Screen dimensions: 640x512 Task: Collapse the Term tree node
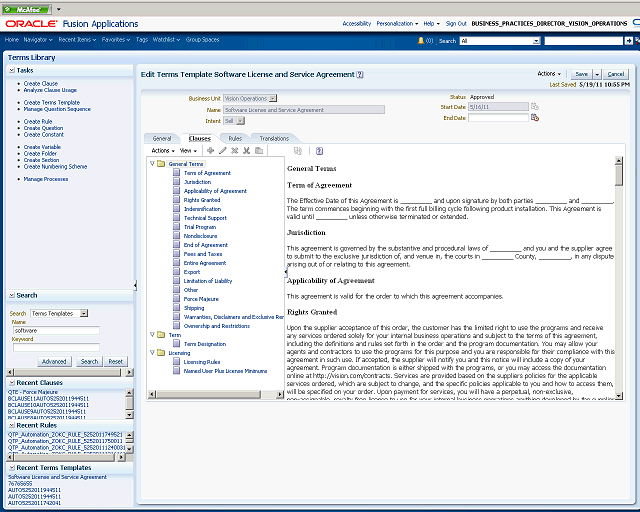[x=152, y=334]
